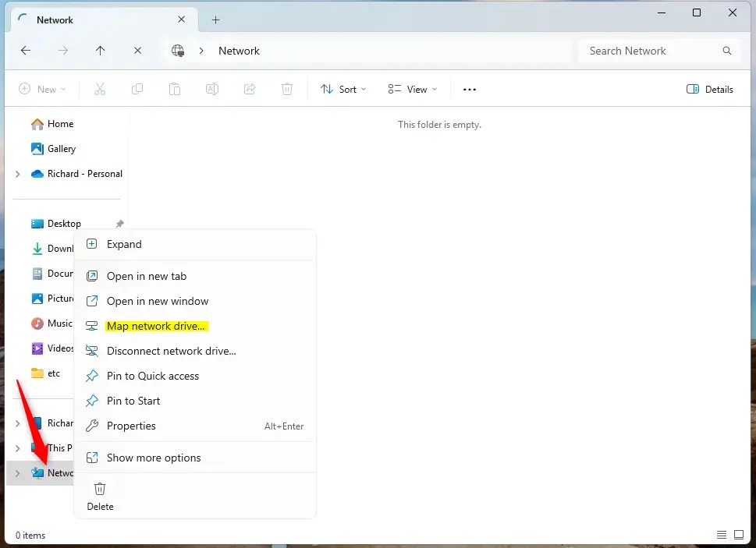
Task: Click the Network tab title
Action: coord(55,19)
